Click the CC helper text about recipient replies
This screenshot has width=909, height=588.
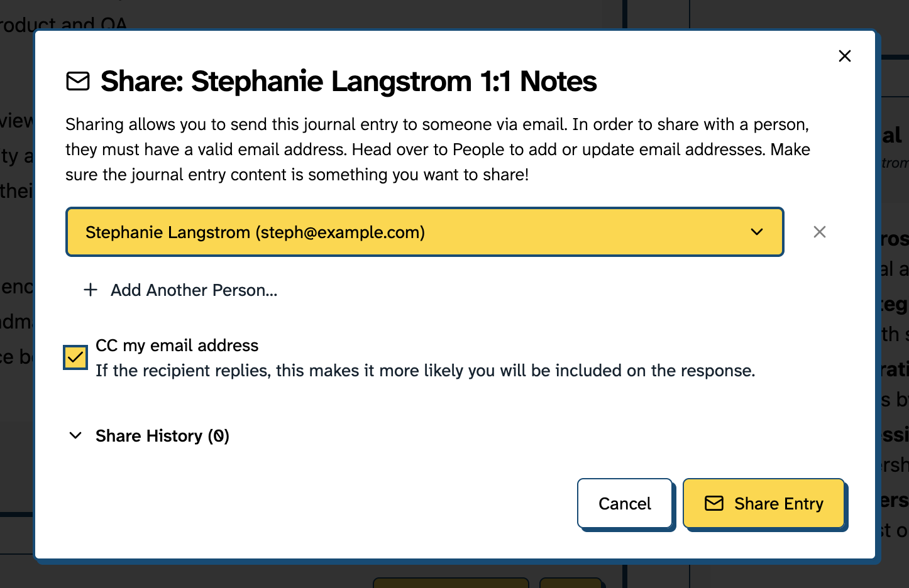pos(425,371)
